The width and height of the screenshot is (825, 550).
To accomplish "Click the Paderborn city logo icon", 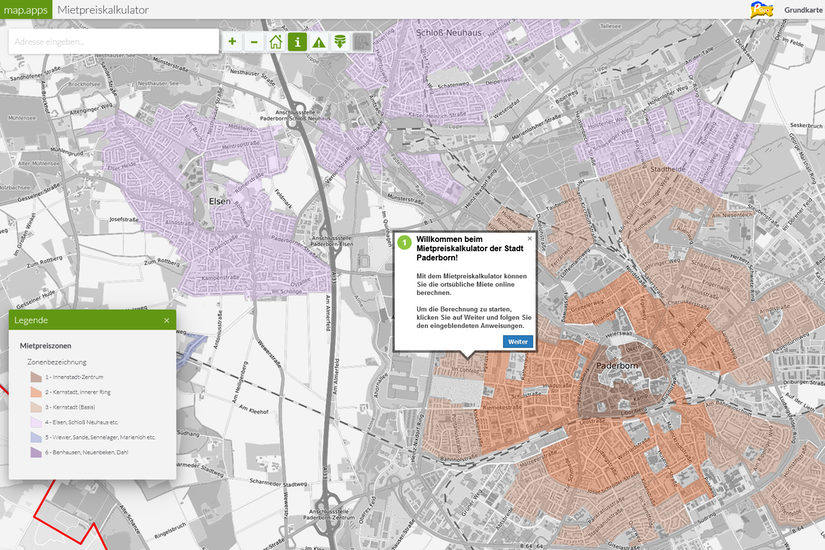I will coord(762,9).
